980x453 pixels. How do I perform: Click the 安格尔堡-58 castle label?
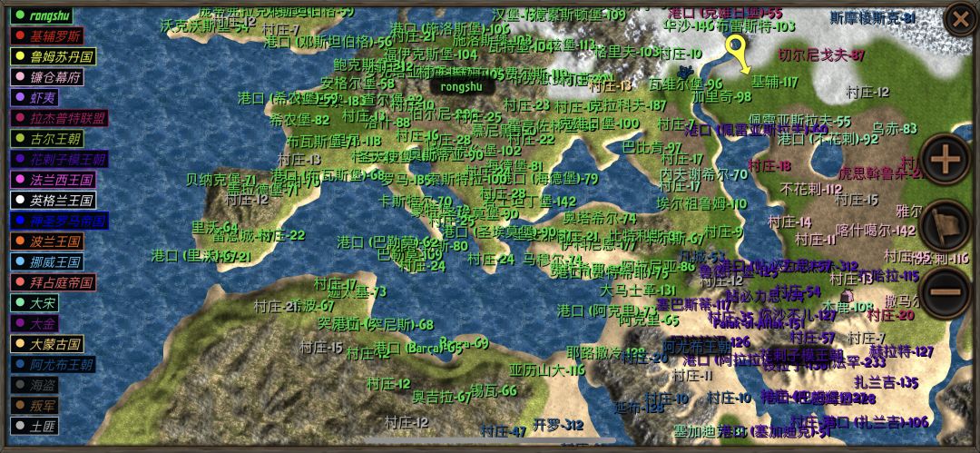coord(358,84)
